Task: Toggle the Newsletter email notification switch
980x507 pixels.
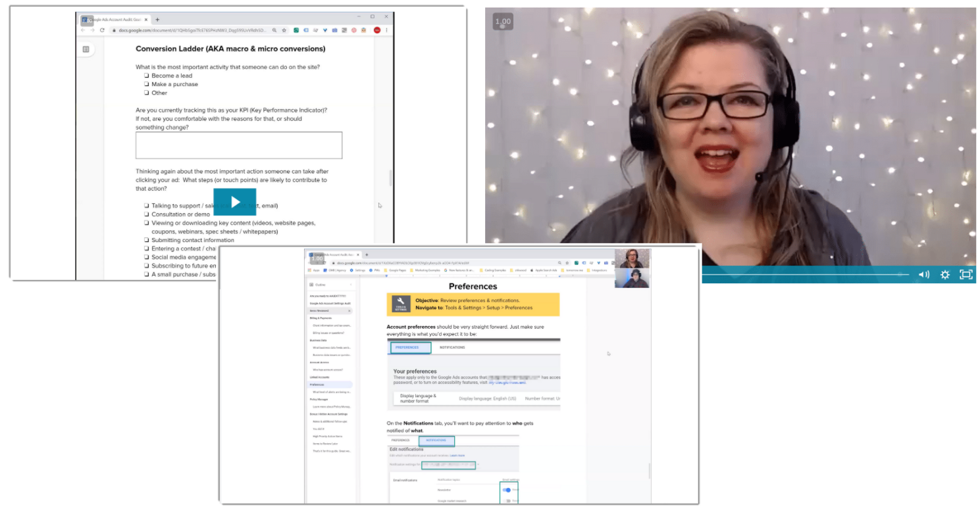Action: [507, 489]
